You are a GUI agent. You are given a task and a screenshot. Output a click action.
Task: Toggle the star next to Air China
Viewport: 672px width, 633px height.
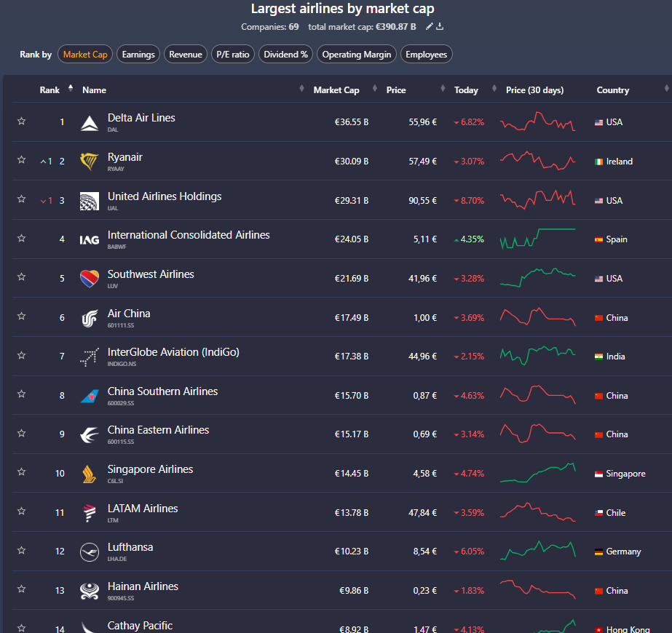[21, 316]
